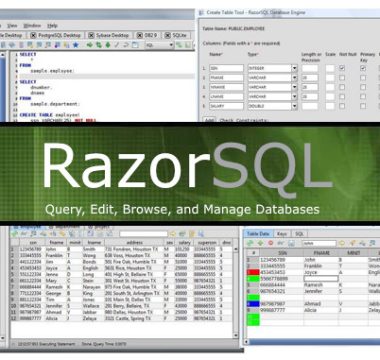380x360 pixels.
Task: Check Not Null for column row 2
Action: (x=342, y=78)
